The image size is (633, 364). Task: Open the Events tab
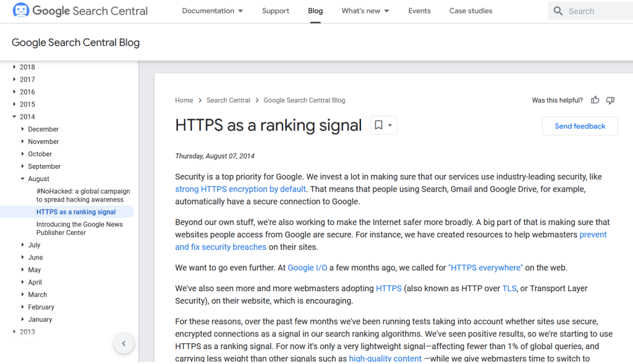[420, 11]
